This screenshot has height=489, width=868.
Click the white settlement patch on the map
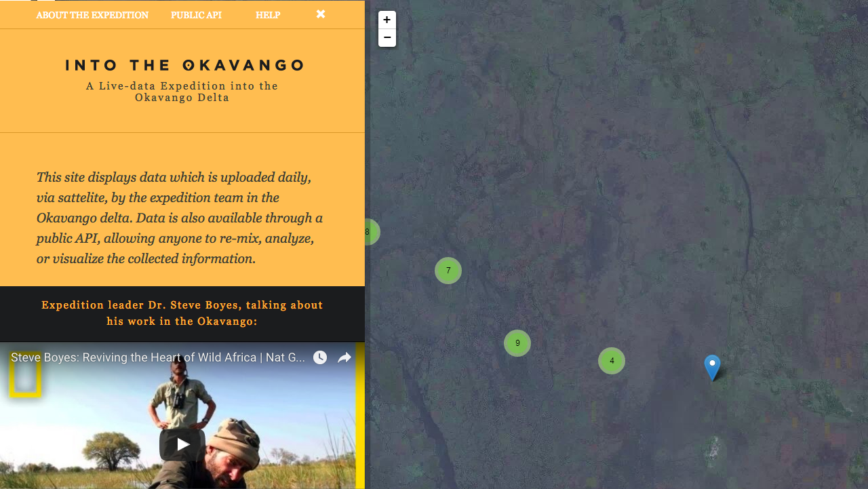(713, 450)
